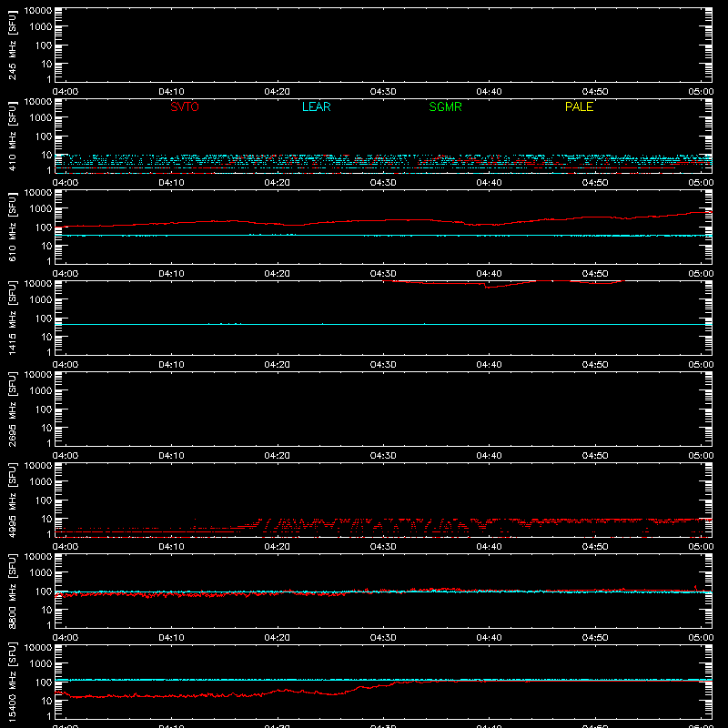Click 04:40 tick below the 2695 MHz panel
The width and height of the screenshot is (728, 728).
click(489, 456)
